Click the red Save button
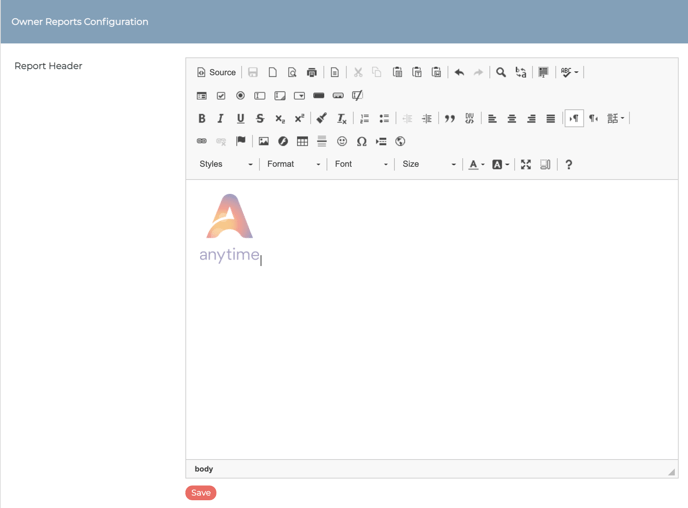Screen dimensions: 688x508 pyautogui.click(x=201, y=493)
